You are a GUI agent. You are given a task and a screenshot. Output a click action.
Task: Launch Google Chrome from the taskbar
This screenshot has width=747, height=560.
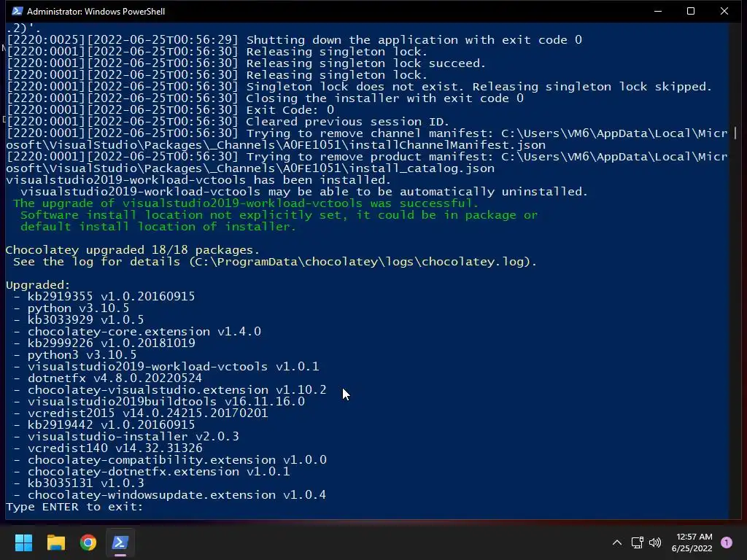pyautogui.click(x=88, y=542)
